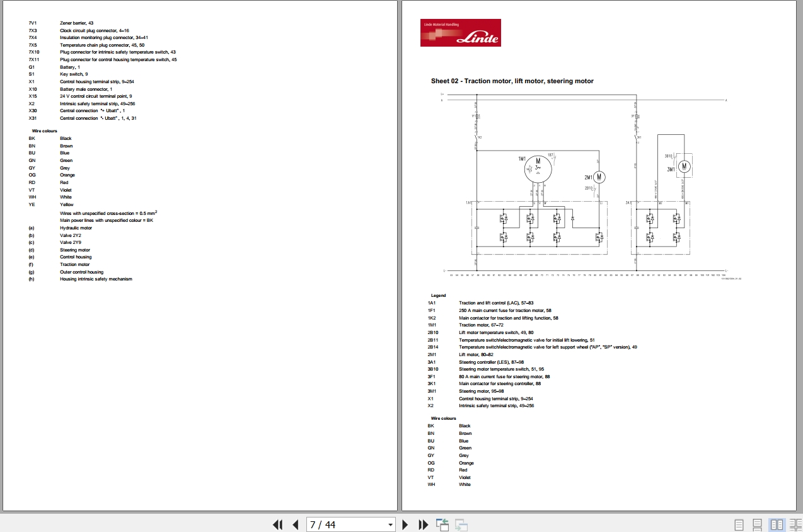This screenshot has width=803, height=532.
Task: Click the G1 Battery entry
Action: pyautogui.click(x=54, y=67)
